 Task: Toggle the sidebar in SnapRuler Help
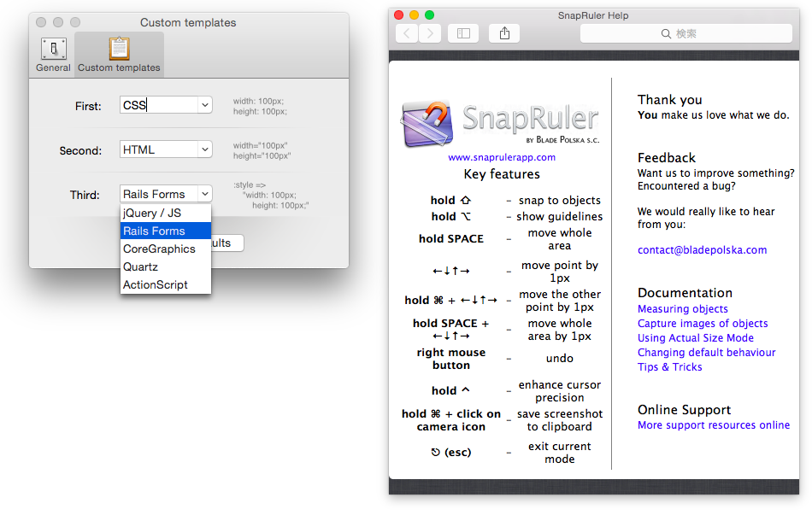(463, 33)
